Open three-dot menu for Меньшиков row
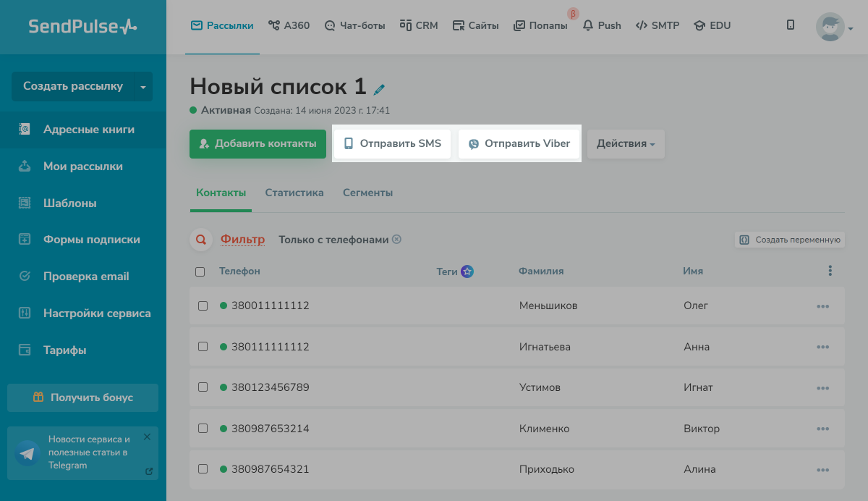This screenshot has height=501, width=868. [822, 306]
